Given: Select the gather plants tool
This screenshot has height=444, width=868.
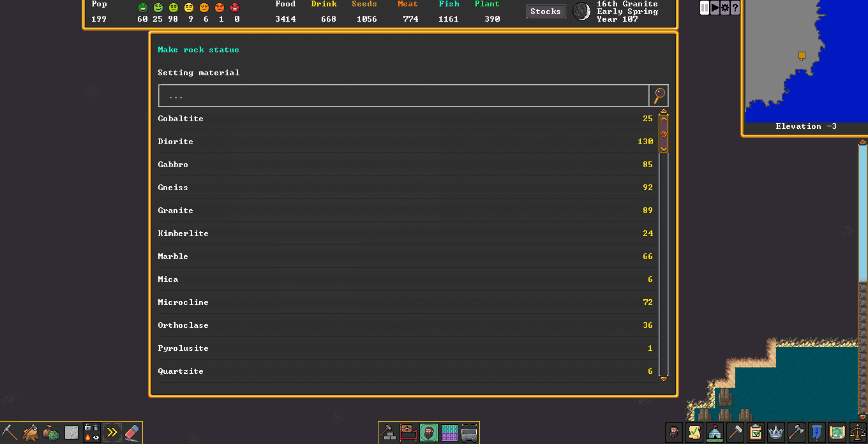Looking at the screenshot, I should (x=51, y=433).
